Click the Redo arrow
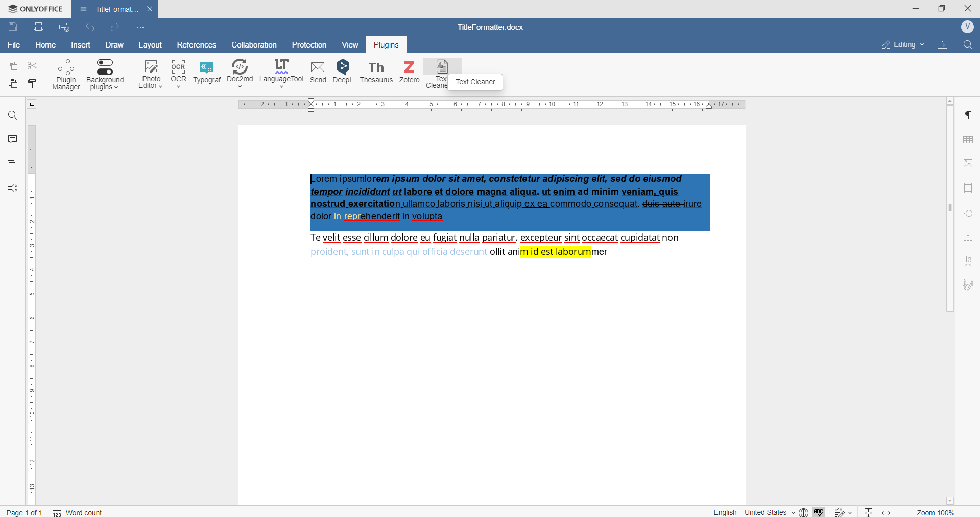The image size is (980, 517). 115,27
